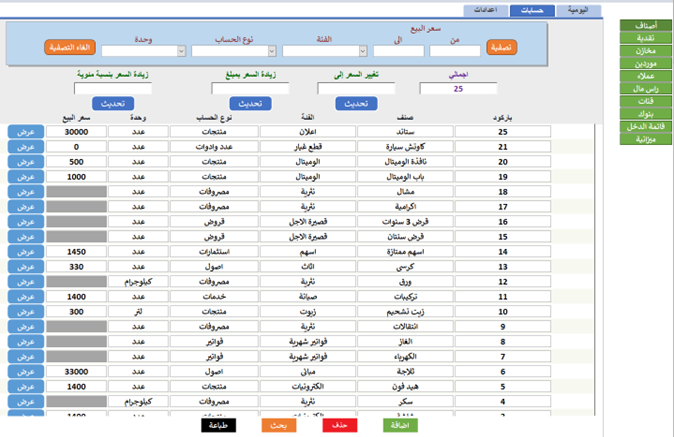
Task: Focus the سعر البيع من field
Action: coord(455,51)
